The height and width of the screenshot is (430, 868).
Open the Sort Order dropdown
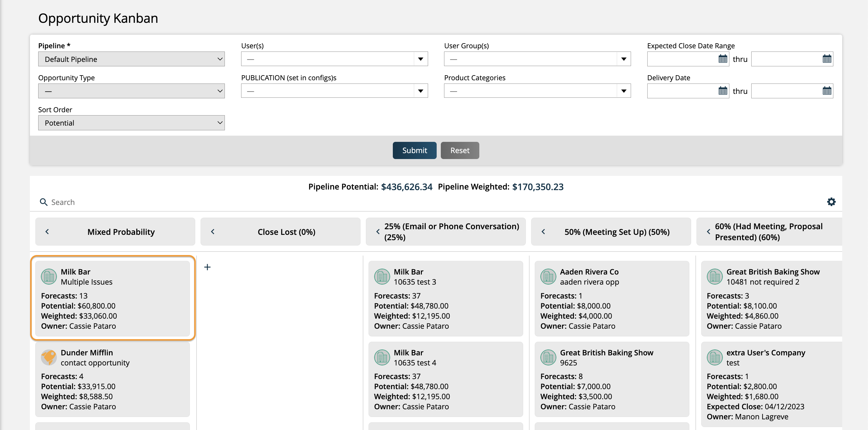point(132,123)
